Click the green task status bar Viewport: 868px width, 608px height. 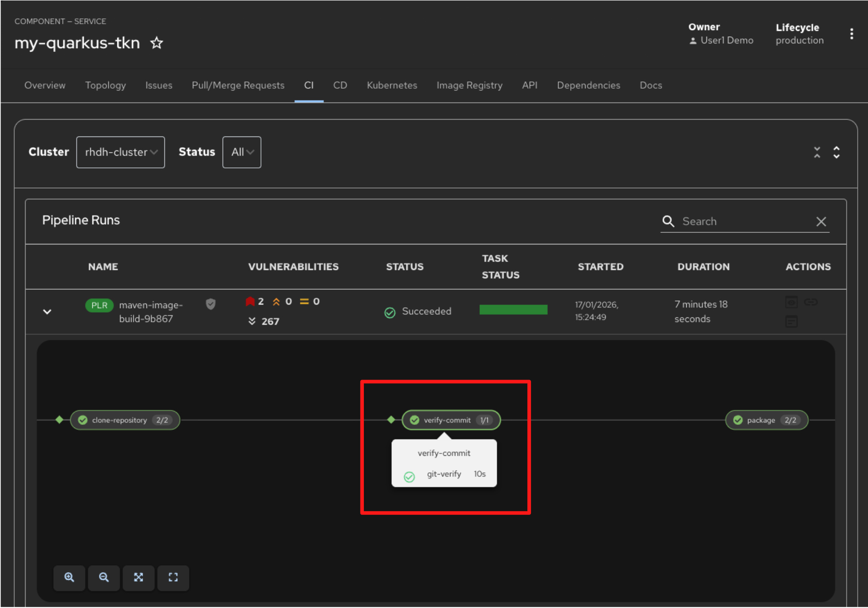[513, 310]
